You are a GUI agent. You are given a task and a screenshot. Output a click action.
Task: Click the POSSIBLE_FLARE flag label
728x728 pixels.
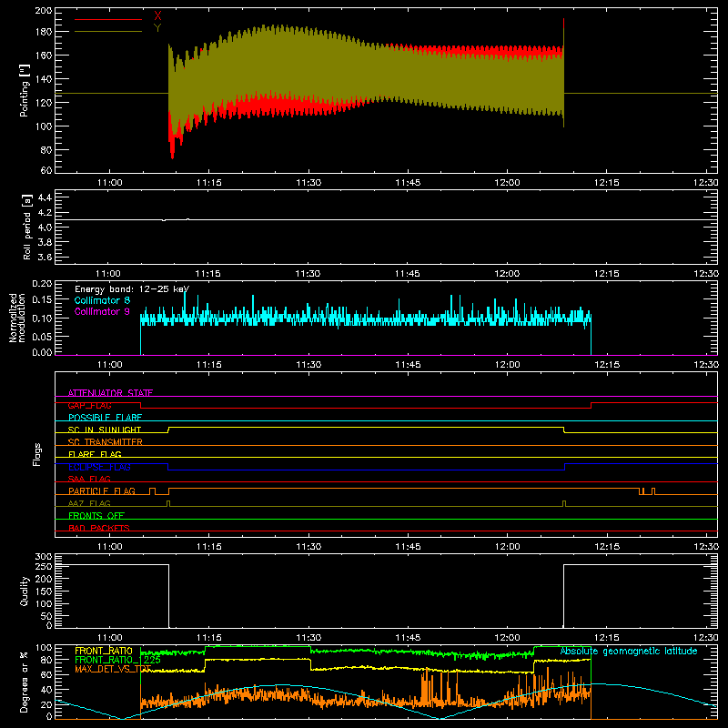105,418
